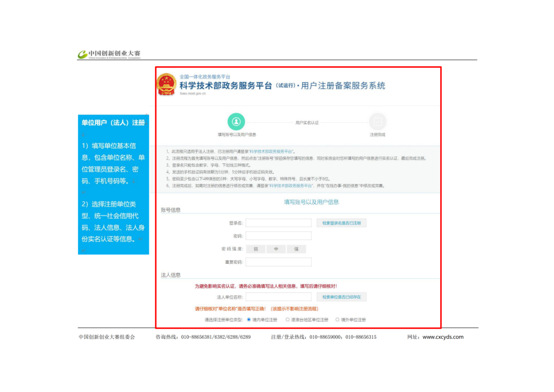Image resolution: width=554 pixels, height=392 pixels.
Task: Click the green user step icon
Action: [x=236, y=122]
